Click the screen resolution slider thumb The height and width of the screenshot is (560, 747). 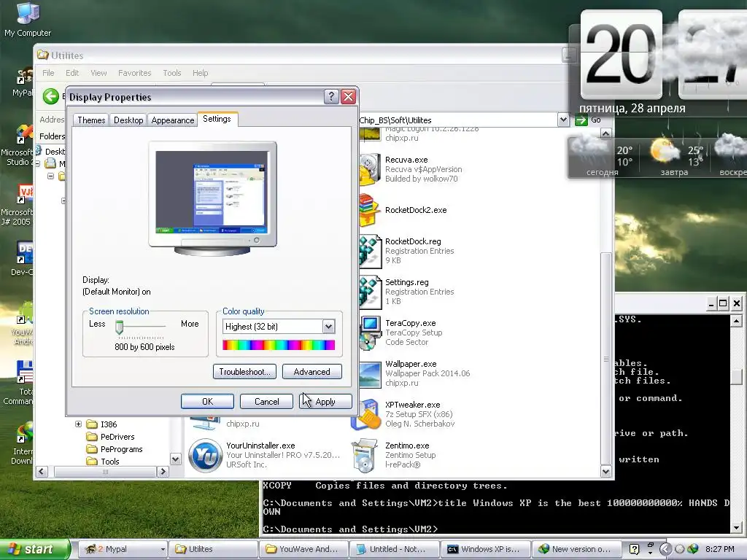coord(120,327)
